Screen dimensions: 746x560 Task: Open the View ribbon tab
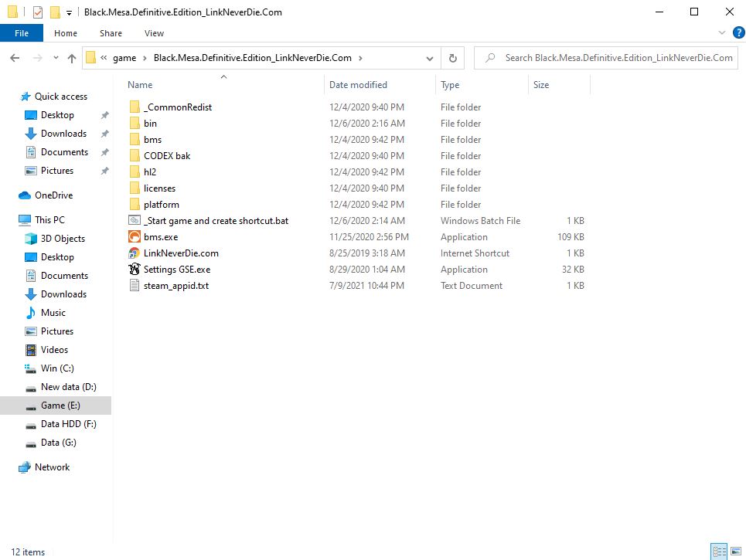[154, 33]
